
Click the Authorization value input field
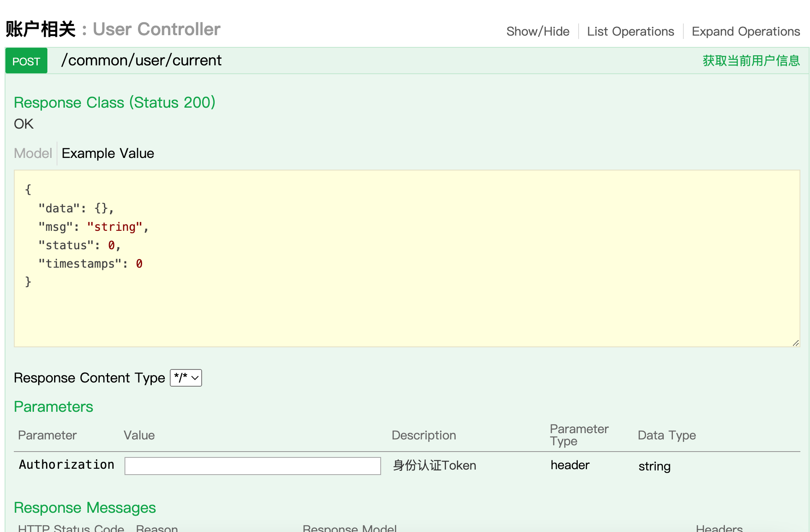[x=252, y=466]
